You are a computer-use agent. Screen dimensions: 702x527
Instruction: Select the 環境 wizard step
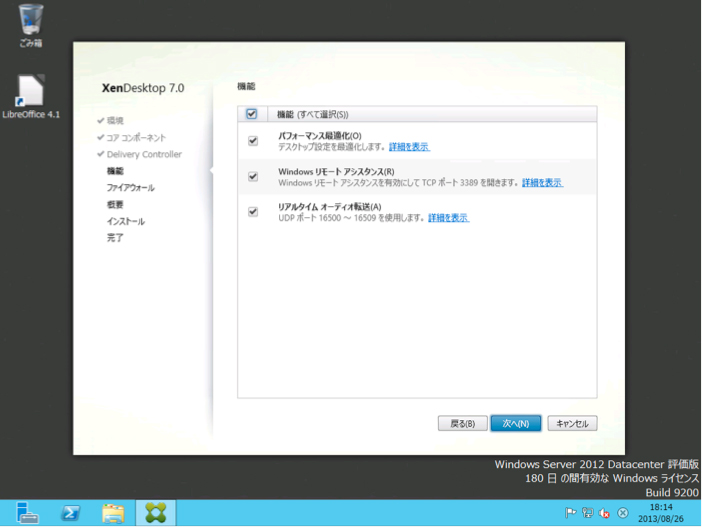115,120
